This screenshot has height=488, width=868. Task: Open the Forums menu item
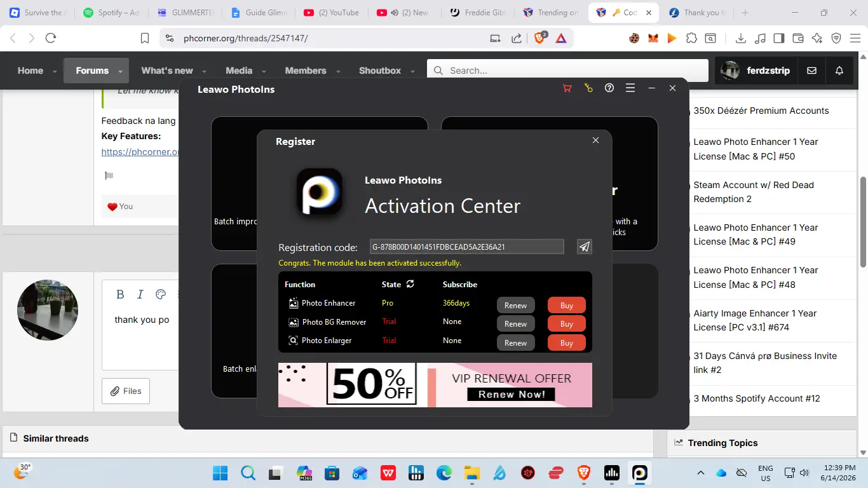tap(92, 71)
